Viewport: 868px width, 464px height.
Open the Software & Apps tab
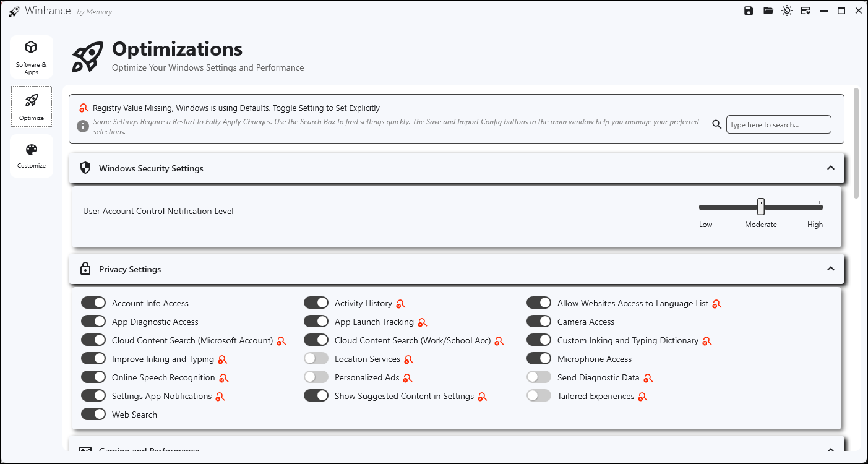click(32, 57)
